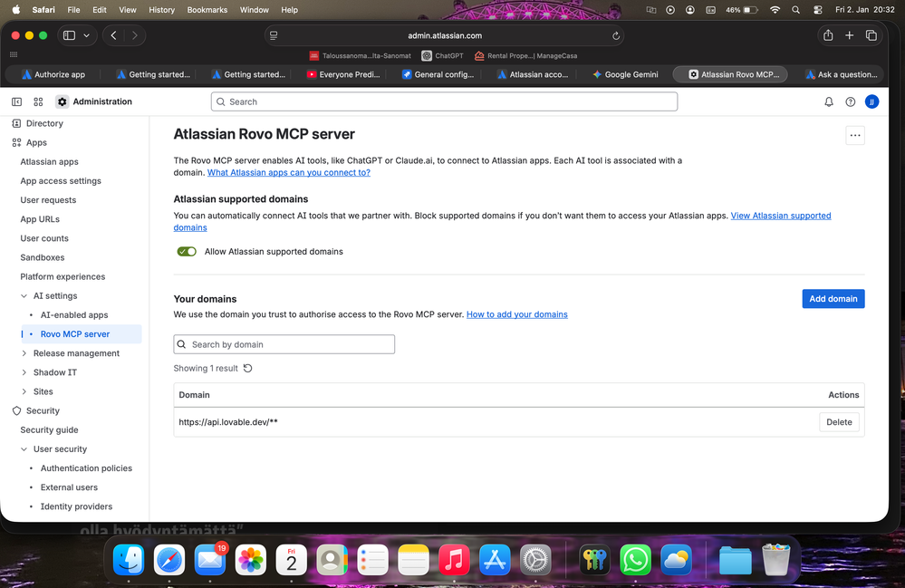Switch to Everyone Predi... tab

click(x=342, y=74)
